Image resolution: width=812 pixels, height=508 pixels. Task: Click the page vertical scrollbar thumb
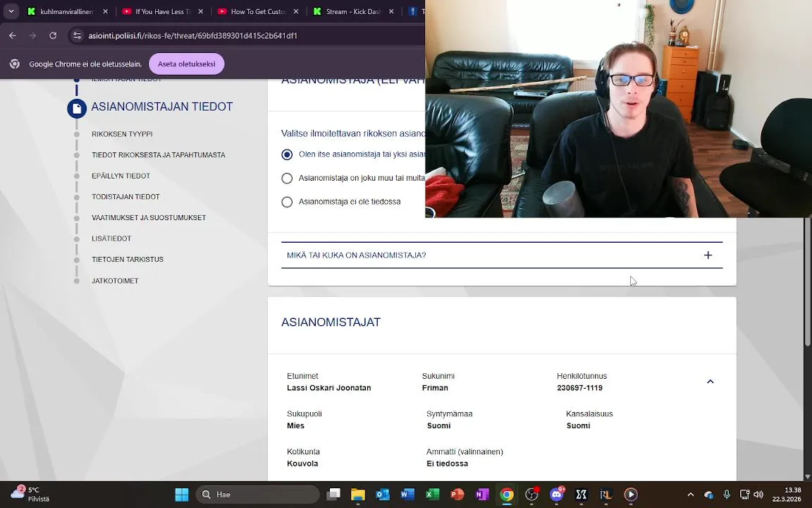coord(807,282)
